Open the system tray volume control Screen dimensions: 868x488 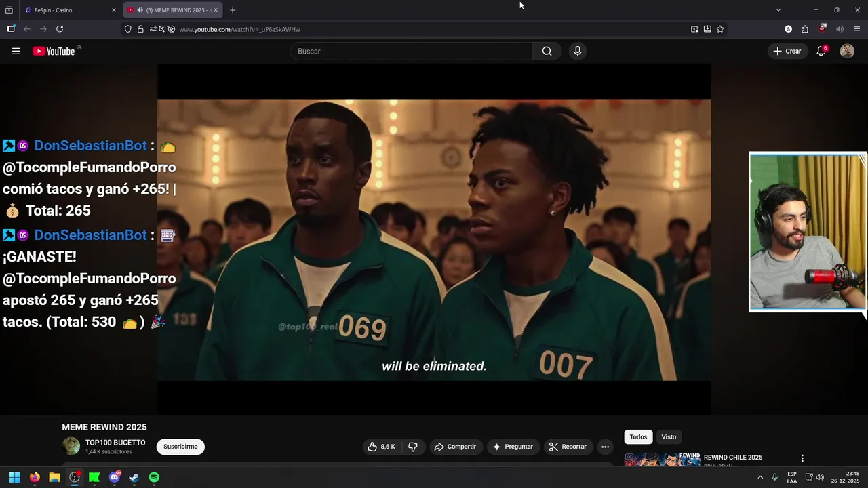820,477
